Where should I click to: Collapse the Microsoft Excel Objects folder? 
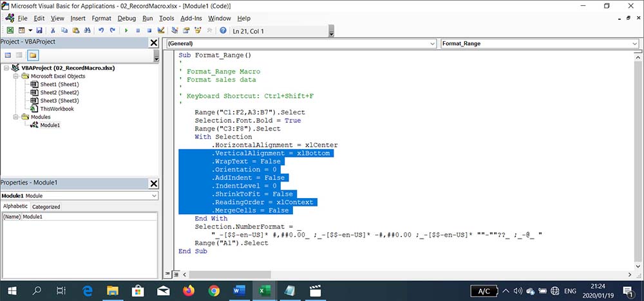pos(16,77)
